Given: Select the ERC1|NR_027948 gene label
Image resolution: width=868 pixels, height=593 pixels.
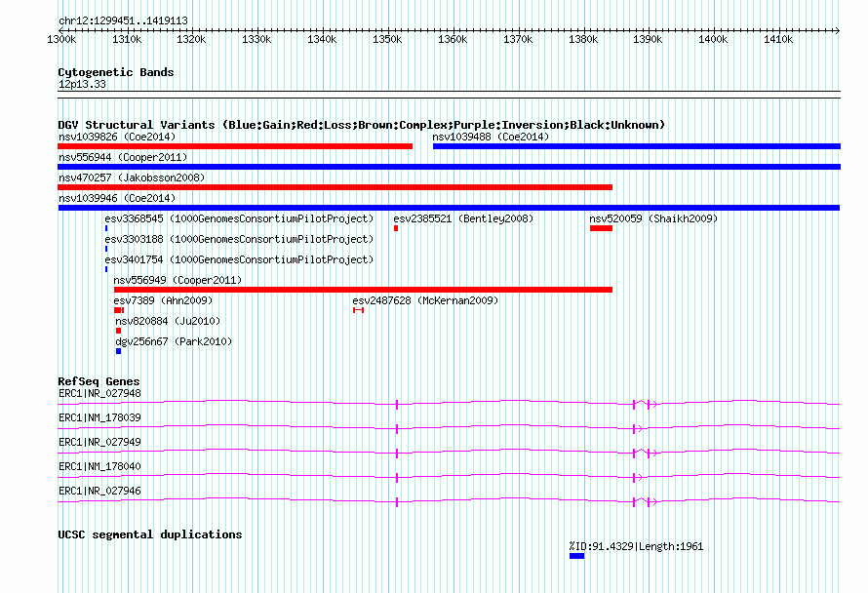Looking at the screenshot, I should pos(99,393).
